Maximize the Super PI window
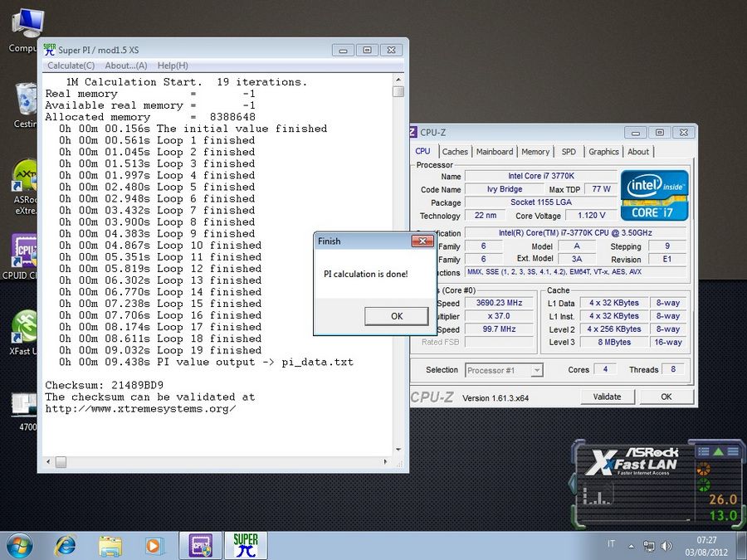747x560 pixels. (x=367, y=50)
